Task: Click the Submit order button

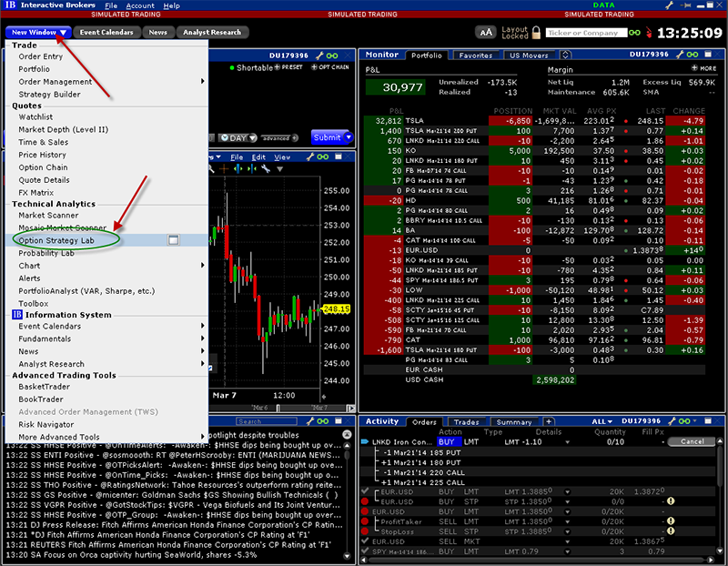Action: coord(327,137)
